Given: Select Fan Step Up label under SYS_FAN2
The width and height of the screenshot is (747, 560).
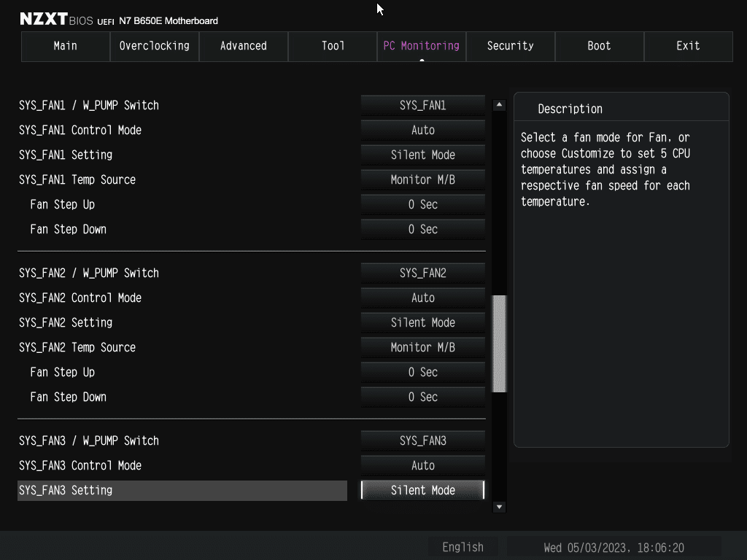Looking at the screenshot, I should [x=63, y=372].
